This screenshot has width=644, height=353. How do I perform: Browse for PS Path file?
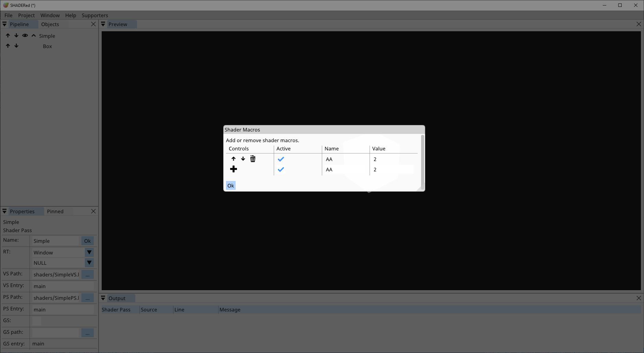click(88, 298)
